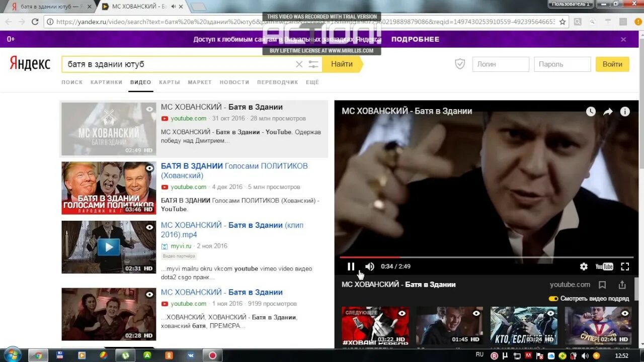Play the myvi.ru video thumbnail
Image resolution: width=644 pixels, height=362 pixels.
point(109,247)
